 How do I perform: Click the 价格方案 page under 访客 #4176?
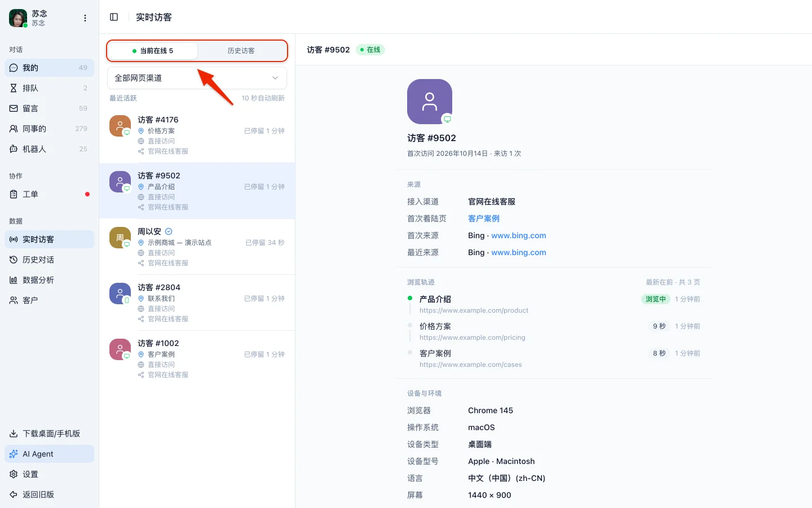click(x=161, y=131)
